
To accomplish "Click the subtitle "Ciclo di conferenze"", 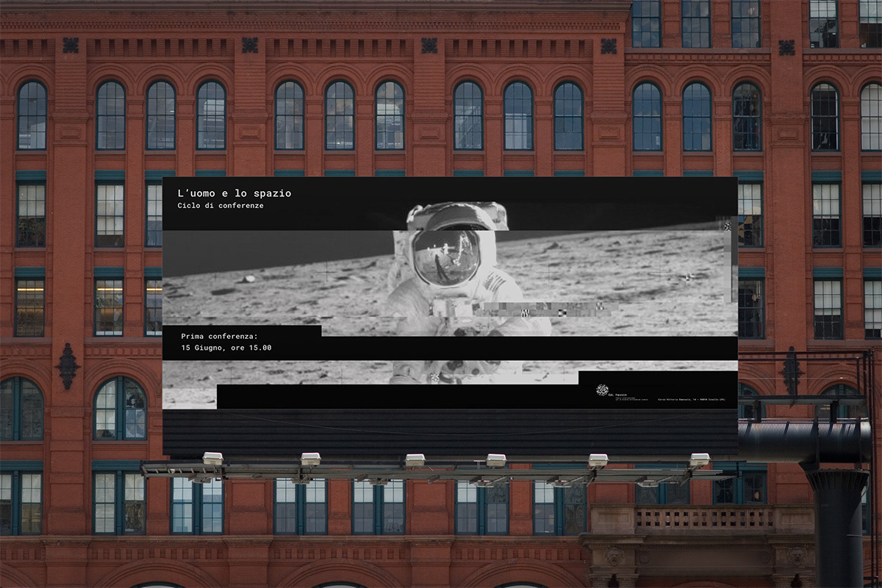I will (x=220, y=206).
